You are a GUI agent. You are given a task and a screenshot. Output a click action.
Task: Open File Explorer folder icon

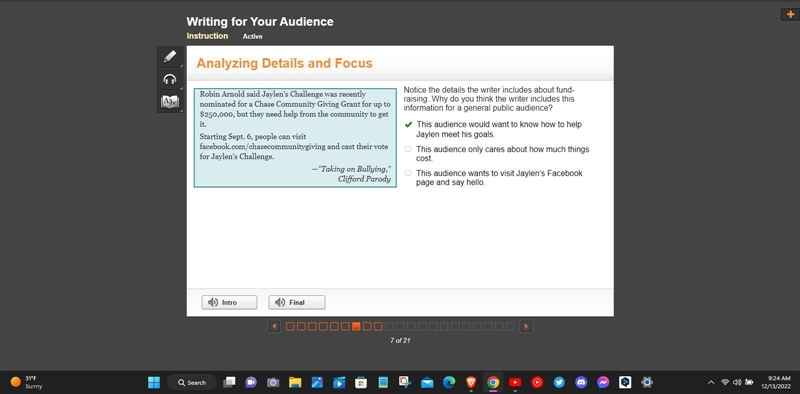295,382
